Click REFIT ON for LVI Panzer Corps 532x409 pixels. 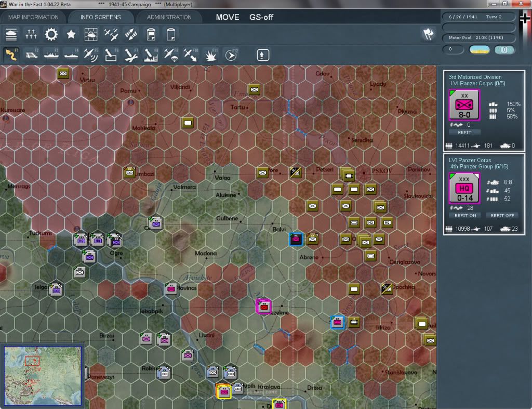[465, 216]
